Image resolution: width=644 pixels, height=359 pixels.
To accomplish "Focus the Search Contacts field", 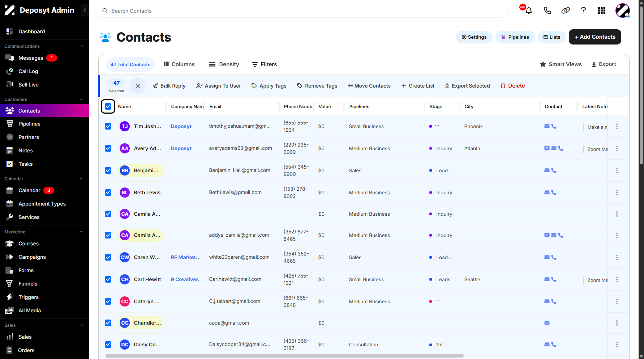I will coord(301,11).
